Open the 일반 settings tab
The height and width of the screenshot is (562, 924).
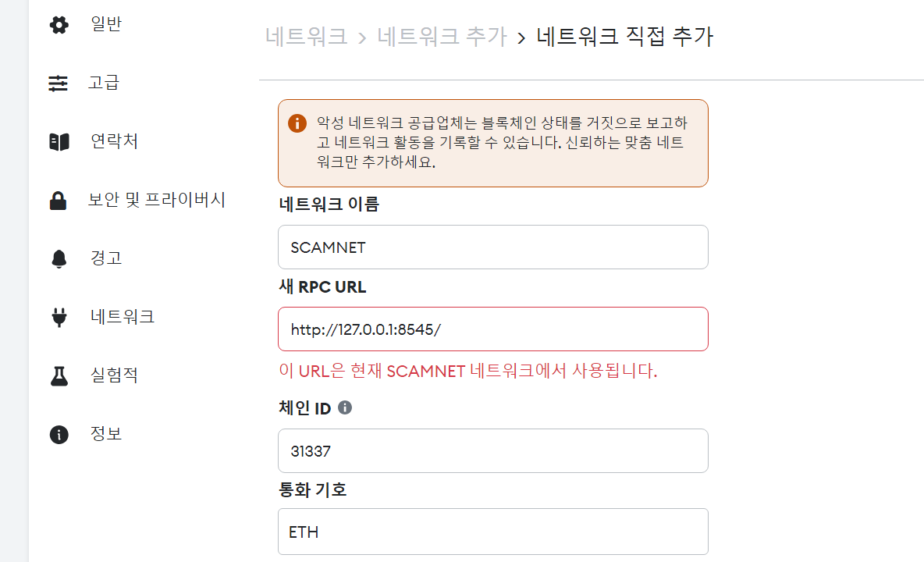tap(106, 25)
